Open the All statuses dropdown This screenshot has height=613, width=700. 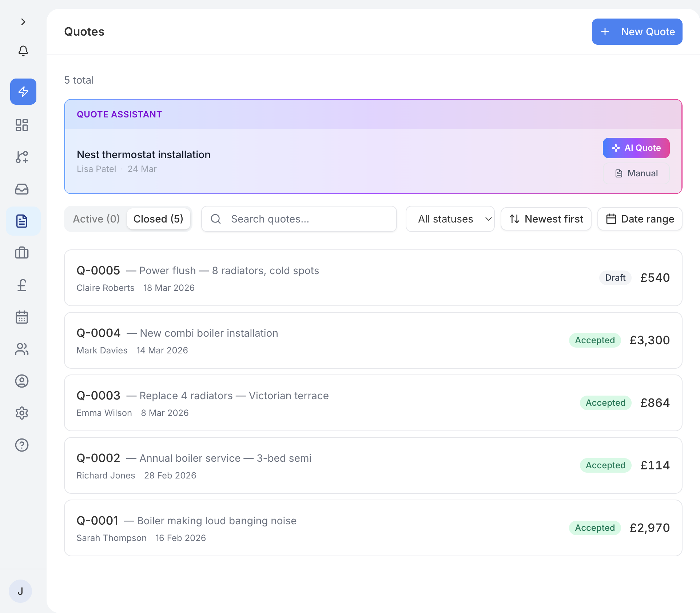click(x=450, y=219)
